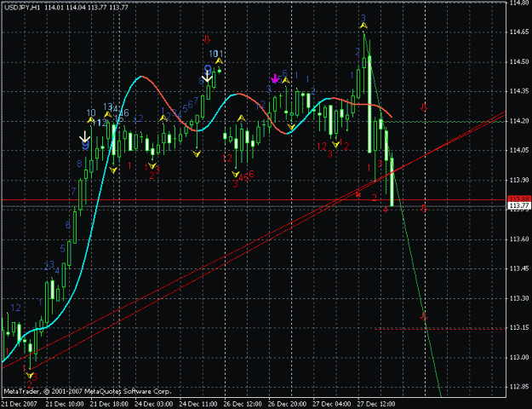Click the red hollow arrow at chart top
This screenshot has width=532, height=409.
(x=206, y=39)
